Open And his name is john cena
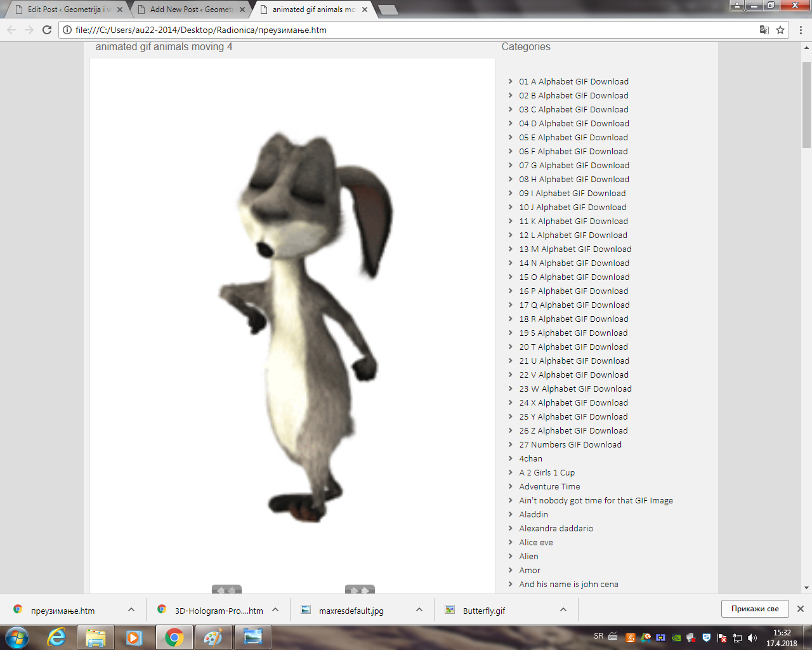Screen dimensions: 812x650 point(568,584)
